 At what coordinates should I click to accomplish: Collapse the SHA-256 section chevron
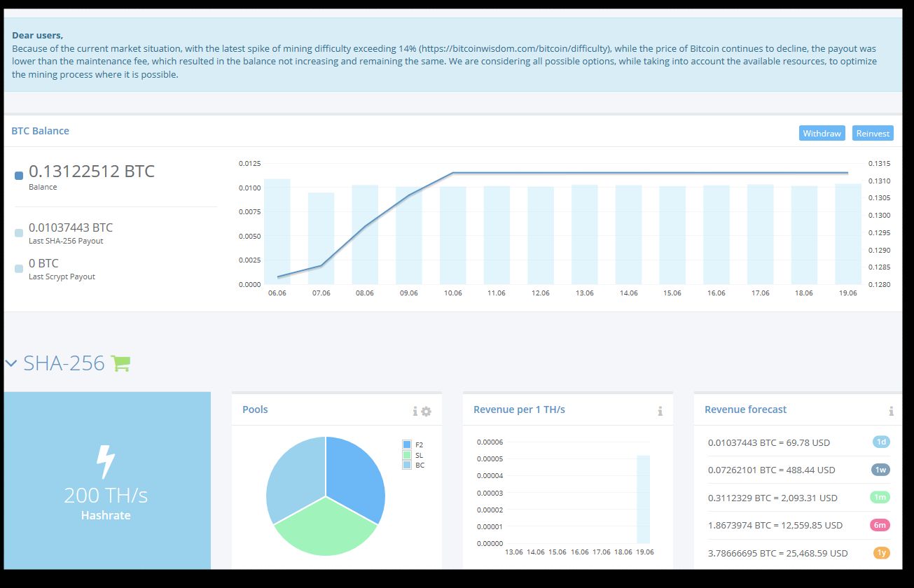click(11, 363)
